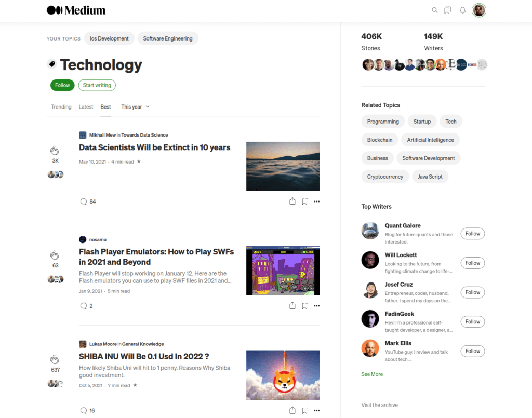The width and height of the screenshot is (532, 418).
Task: Bookmark the Flash Player Emulators article
Action: pos(304,306)
